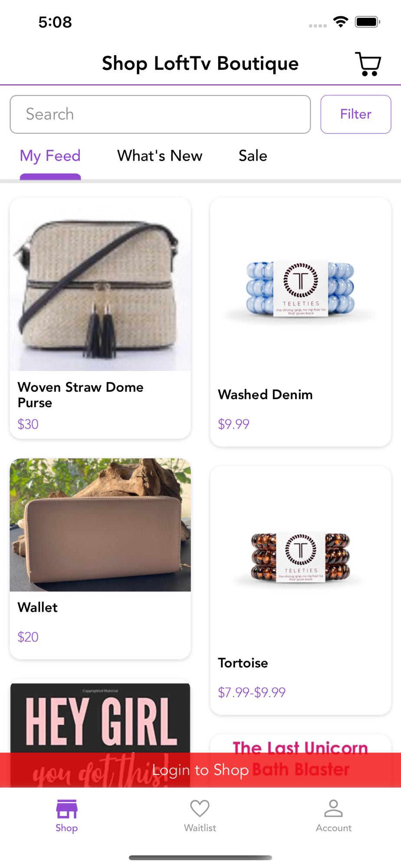401x868 pixels.
Task: Switch to the What's New tab
Action: pos(160,156)
